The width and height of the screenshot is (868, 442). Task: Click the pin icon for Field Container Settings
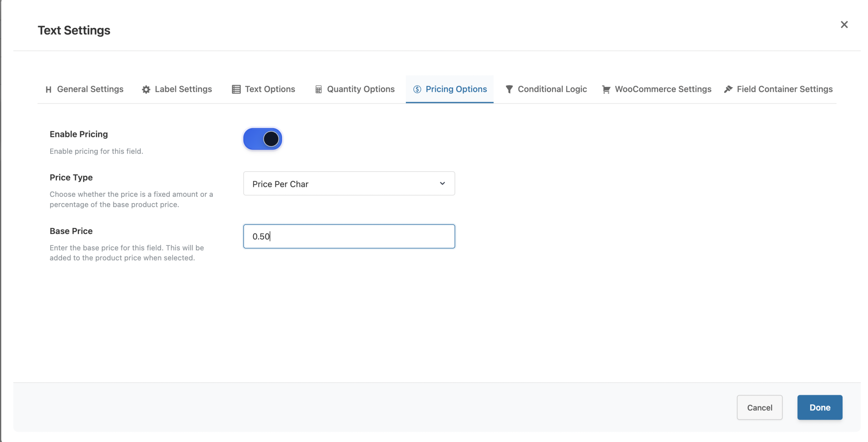(x=728, y=89)
